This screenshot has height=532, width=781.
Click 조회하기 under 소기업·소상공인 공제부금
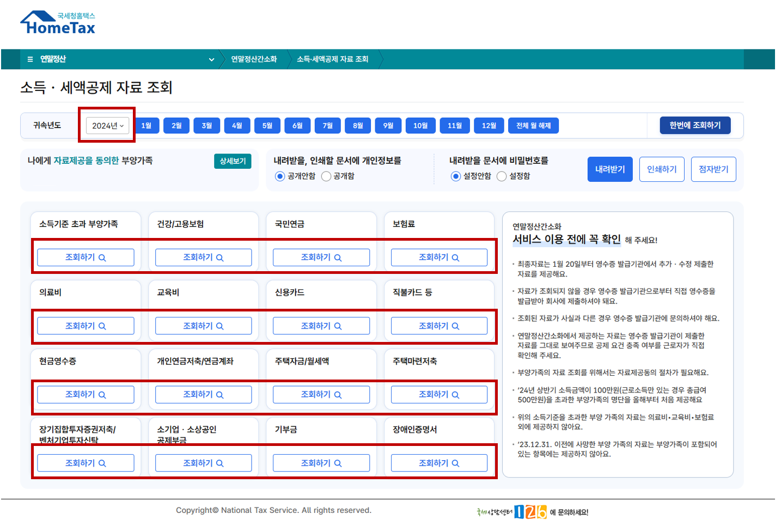tap(204, 463)
